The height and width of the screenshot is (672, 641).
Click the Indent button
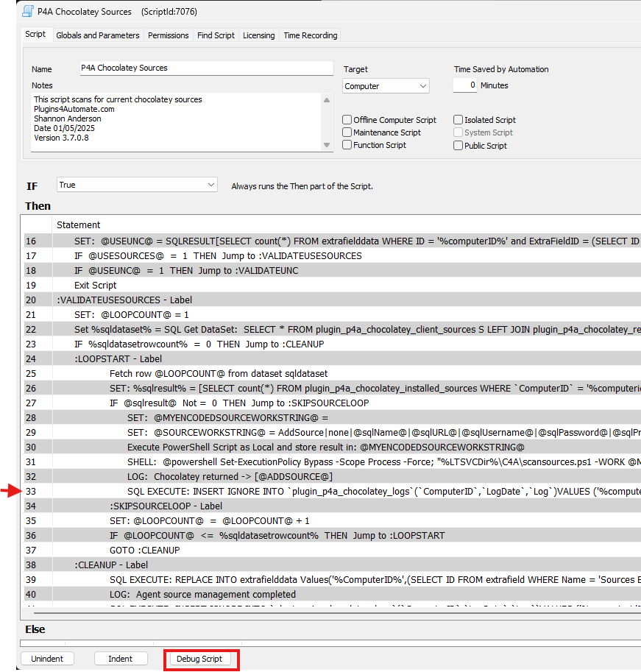121,658
